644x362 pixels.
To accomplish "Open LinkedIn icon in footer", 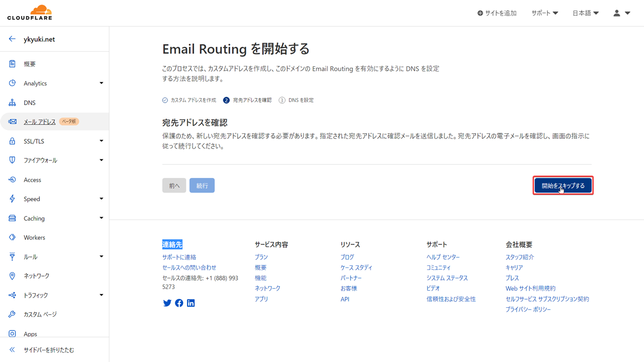I will 191,303.
